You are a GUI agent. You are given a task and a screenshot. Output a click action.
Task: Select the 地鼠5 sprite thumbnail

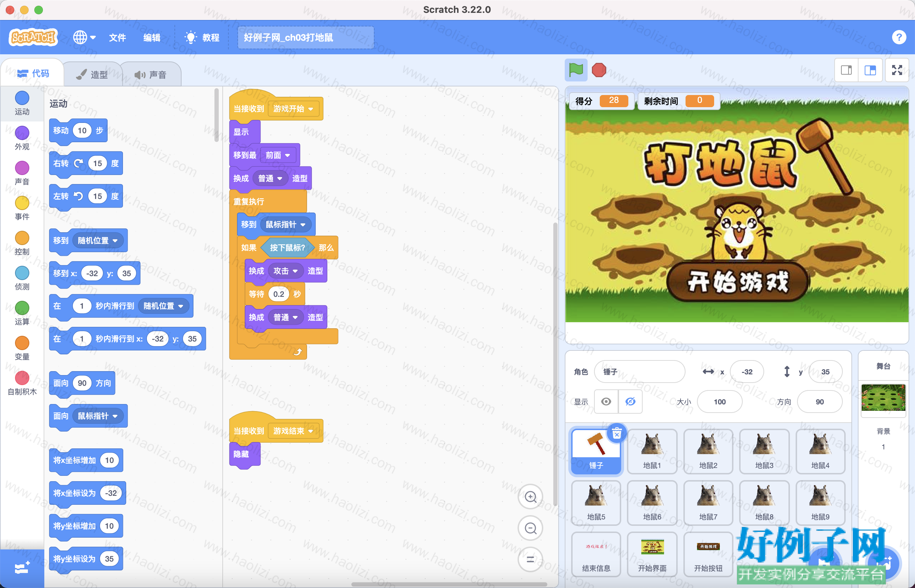[x=595, y=503]
